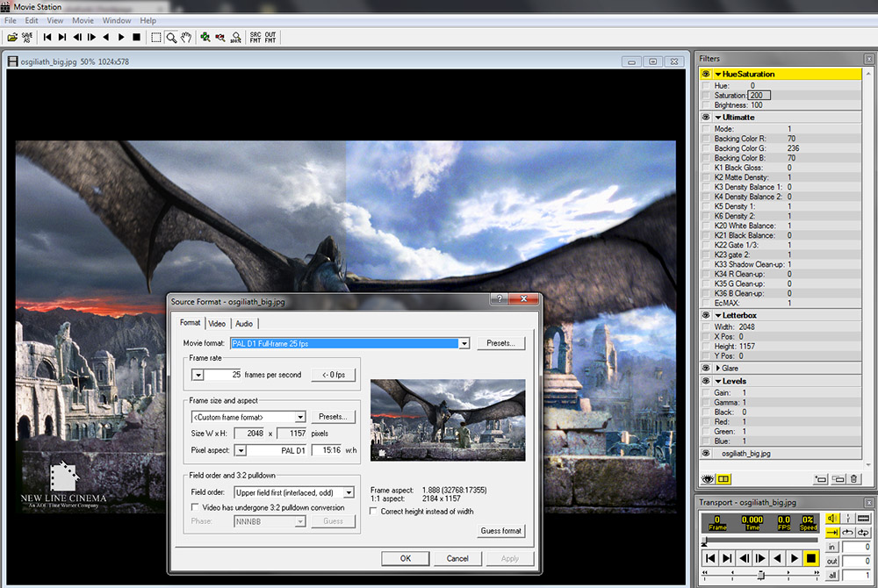Viewport: 878px width, 588px height.
Task: Open the Pixel aspect dropdown arrow
Action: [x=241, y=450]
